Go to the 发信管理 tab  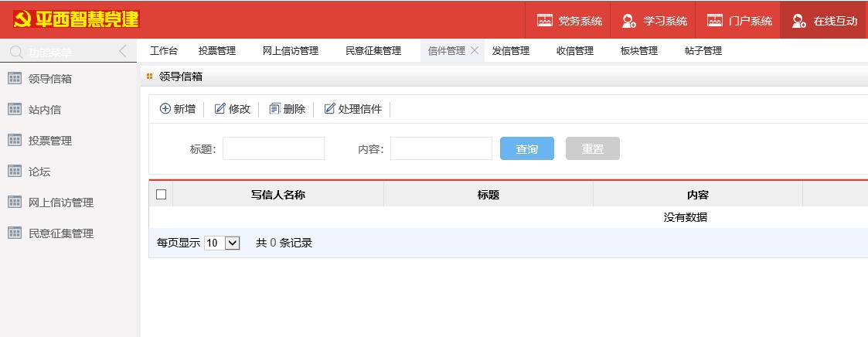(x=511, y=51)
